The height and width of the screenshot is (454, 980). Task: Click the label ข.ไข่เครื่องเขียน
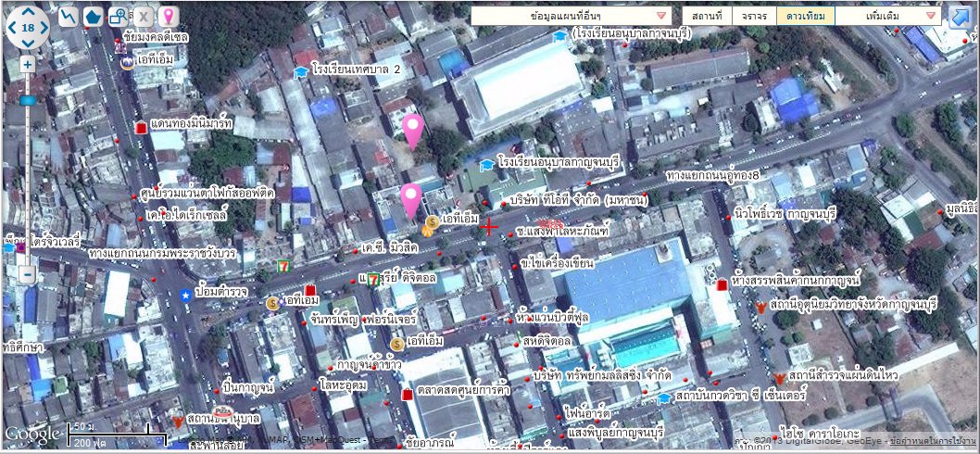(557, 262)
